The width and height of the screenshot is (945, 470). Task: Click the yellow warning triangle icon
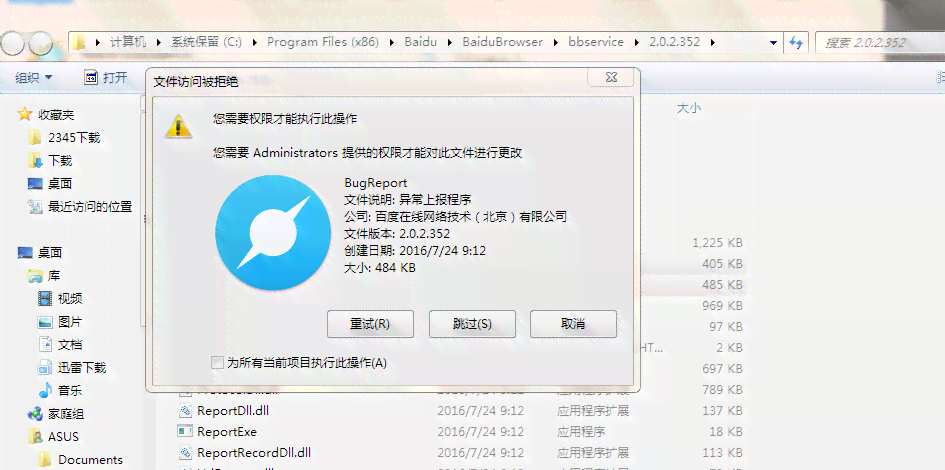coord(178,126)
